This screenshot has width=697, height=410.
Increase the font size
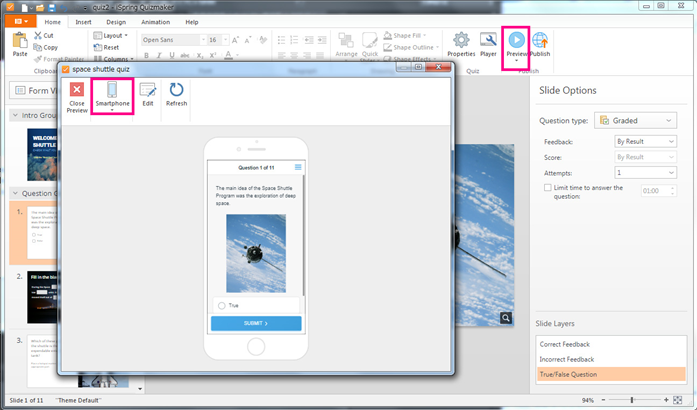236,40
